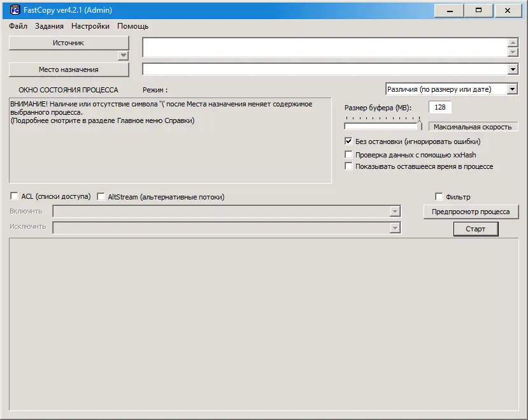
Task: Click the ВНИМАНИЕ warning text in status box
Action: pos(161,112)
